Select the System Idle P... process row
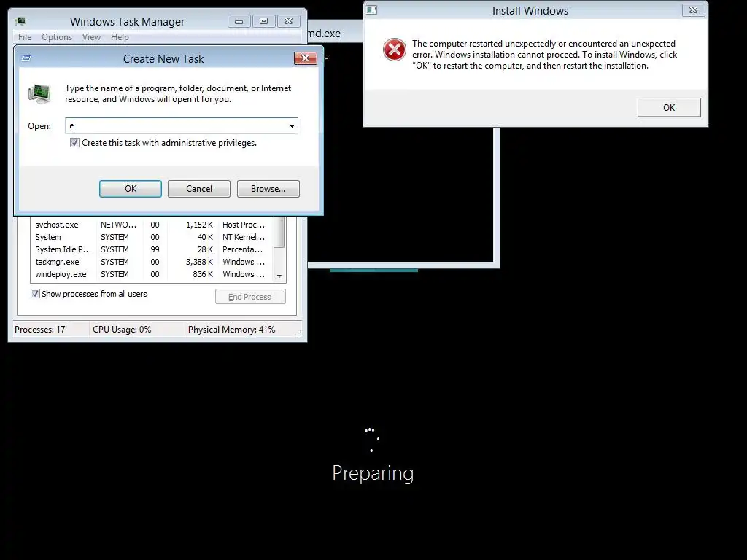747x560 pixels. pyautogui.click(x=152, y=249)
